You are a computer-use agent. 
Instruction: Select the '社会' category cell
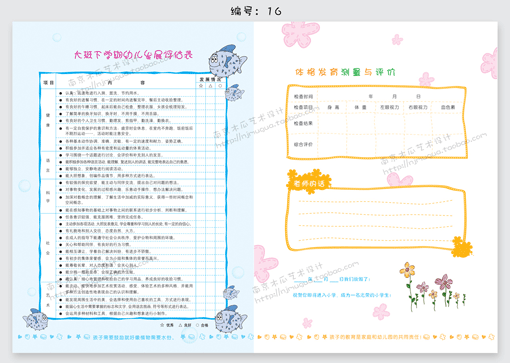click(x=48, y=248)
